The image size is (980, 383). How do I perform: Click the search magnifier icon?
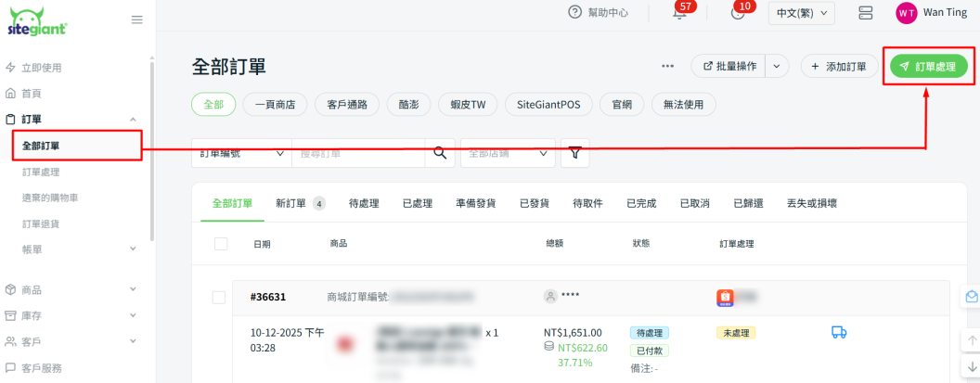439,153
